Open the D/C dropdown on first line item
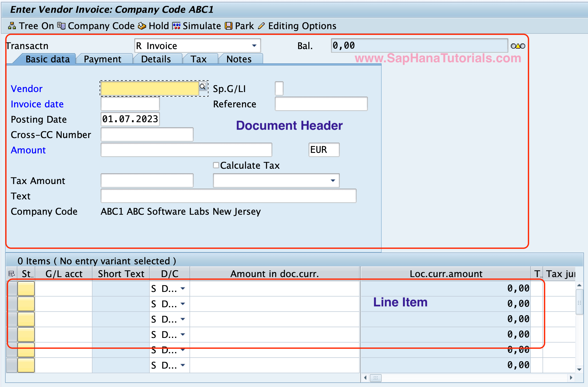Viewport: 588px width, 387px height. pos(183,288)
